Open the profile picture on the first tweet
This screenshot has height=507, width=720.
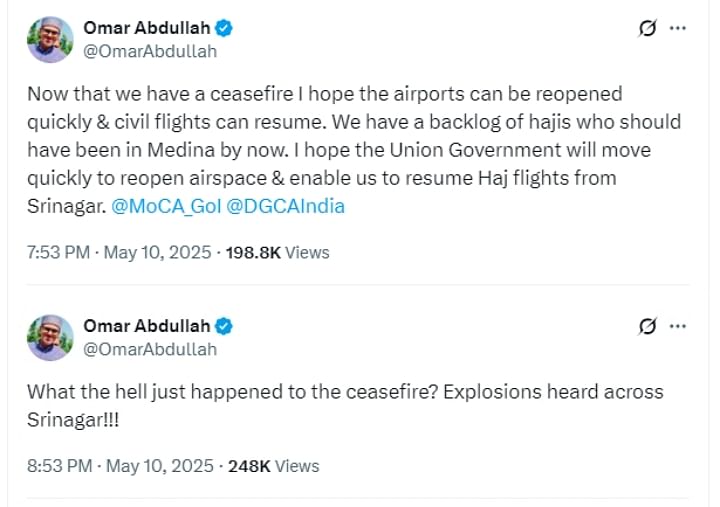(50, 39)
